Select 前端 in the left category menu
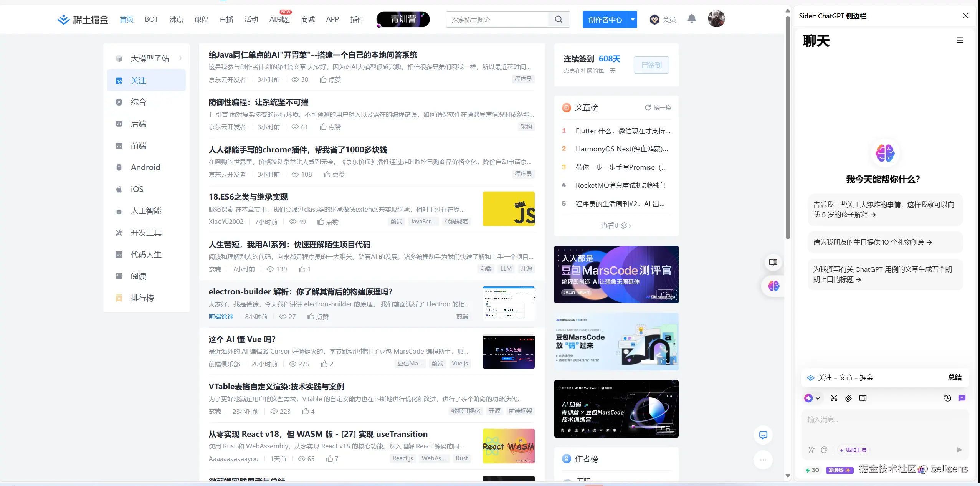This screenshot has height=486, width=980. pos(138,146)
